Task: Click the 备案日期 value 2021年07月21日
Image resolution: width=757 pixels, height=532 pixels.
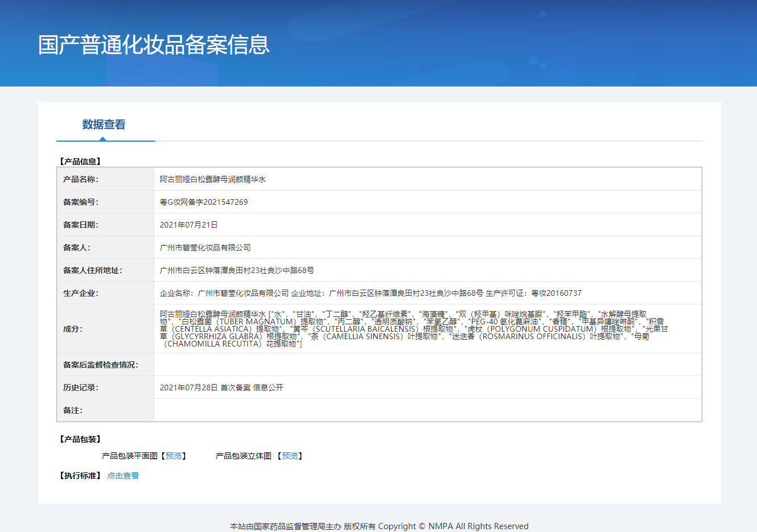Action: [189, 225]
